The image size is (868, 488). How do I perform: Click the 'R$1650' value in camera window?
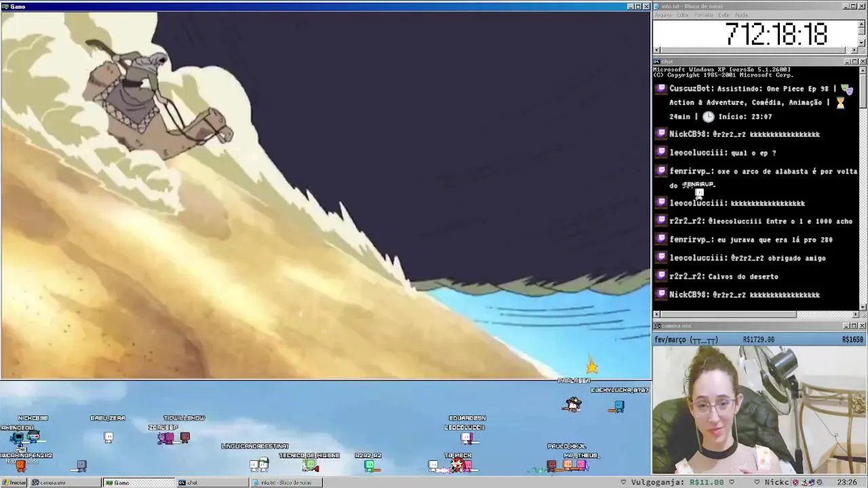click(x=852, y=340)
